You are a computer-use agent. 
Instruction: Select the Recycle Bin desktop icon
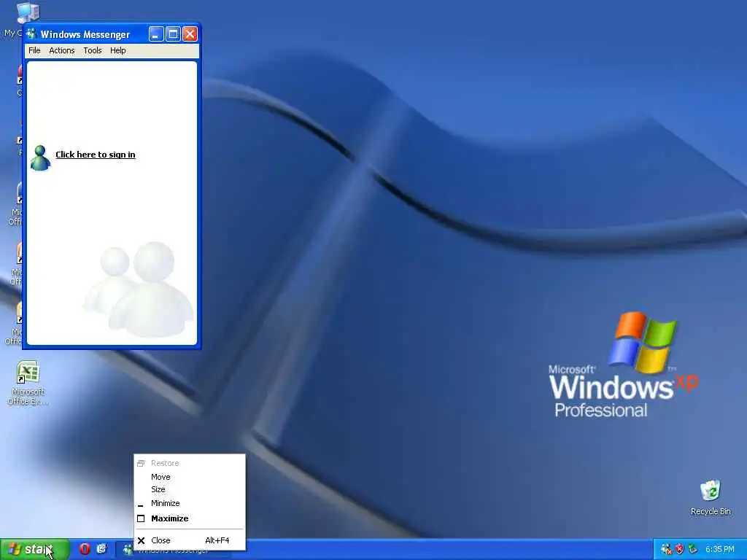(711, 497)
